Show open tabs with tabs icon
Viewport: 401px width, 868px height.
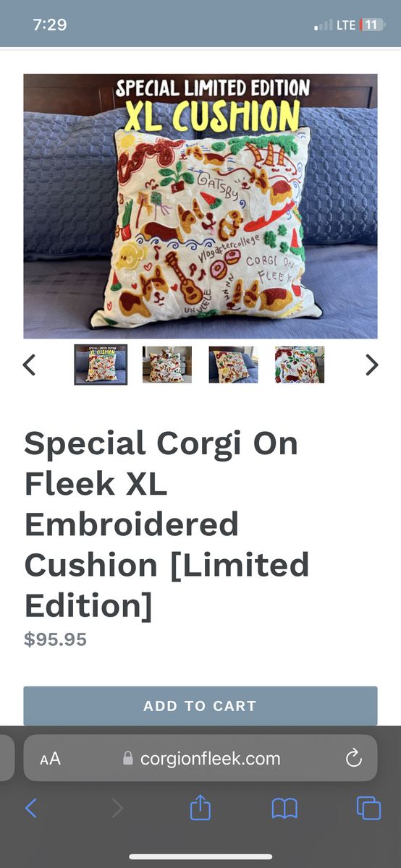[368, 808]
